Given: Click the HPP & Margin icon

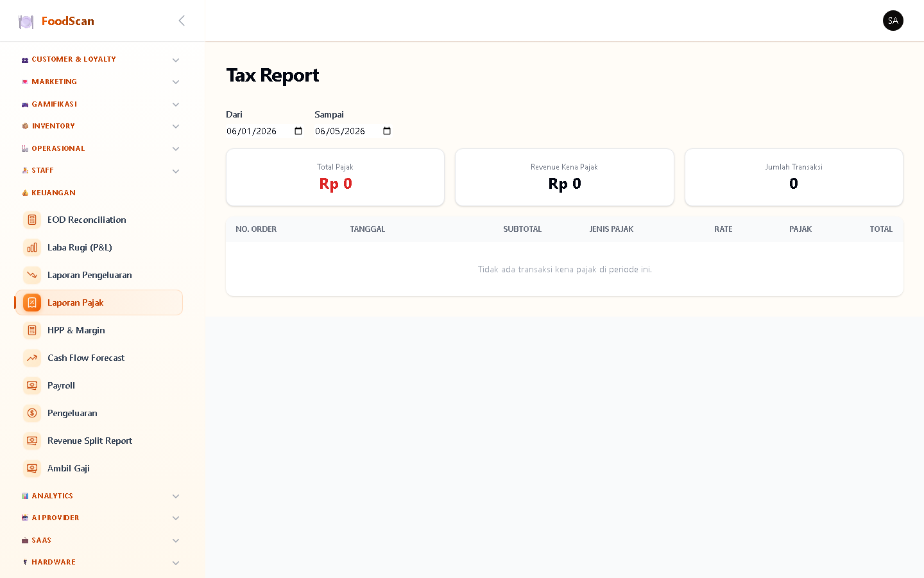Looking at the screenshot, I should click(32, 330).
